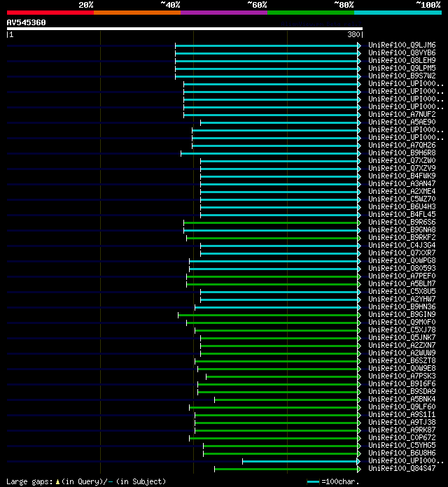Viewport: 448px width, 487px height.
Task: Pick the UniRef100_C0P672 hit label
Action: click(x=402, y=437)
